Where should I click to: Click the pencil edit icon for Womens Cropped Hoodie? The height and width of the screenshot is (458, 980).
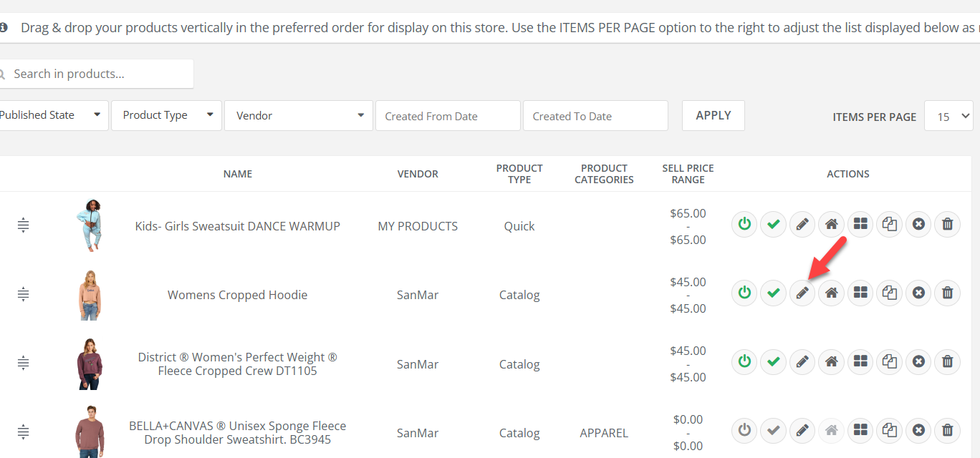(x=802, y=293)
